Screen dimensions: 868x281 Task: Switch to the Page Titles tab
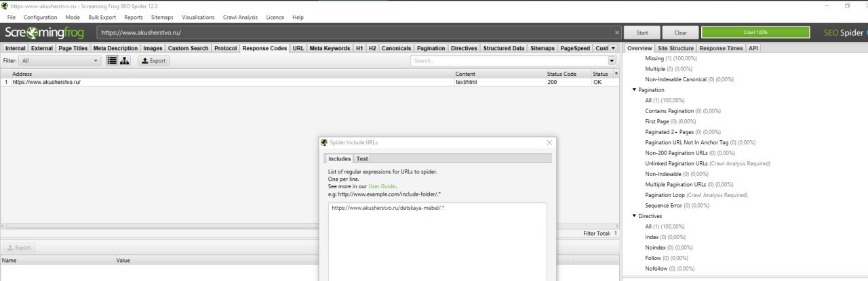73,48
